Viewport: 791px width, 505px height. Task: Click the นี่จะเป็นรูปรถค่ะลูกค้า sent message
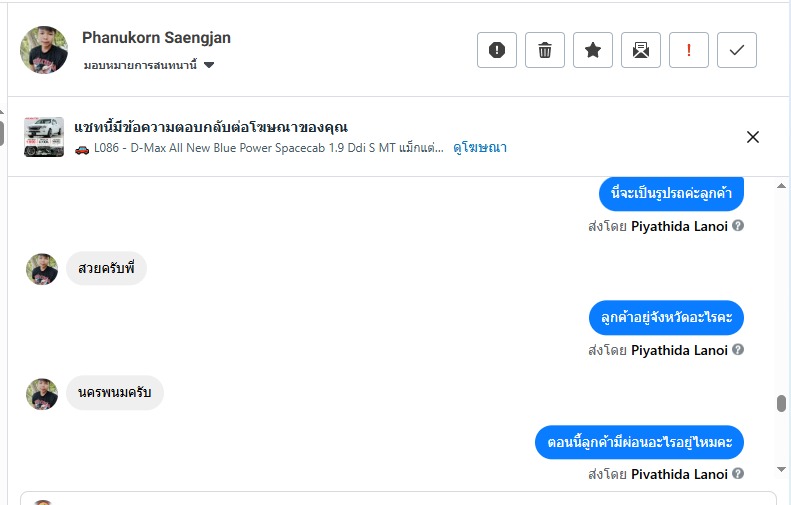[671, 194]
